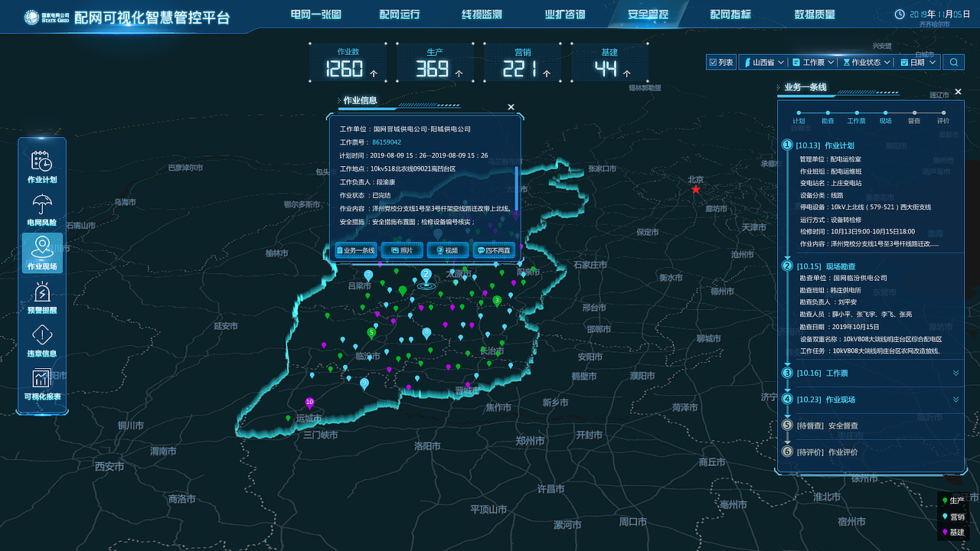
Task: Click 业务一条线 button in popup
Action: [x=355, y=250]
